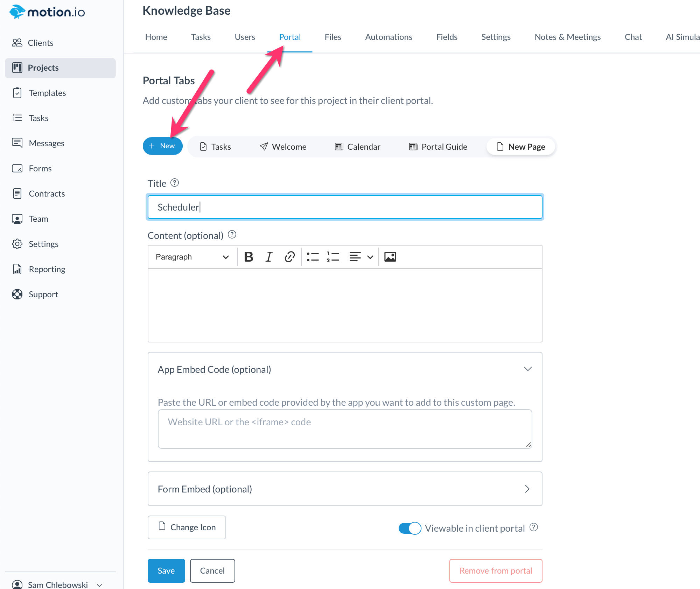Switch to the Automations tab
Image resolution: width=700 pixels, height=589 pixels.
pyautogui.click(x=388, y=37)
